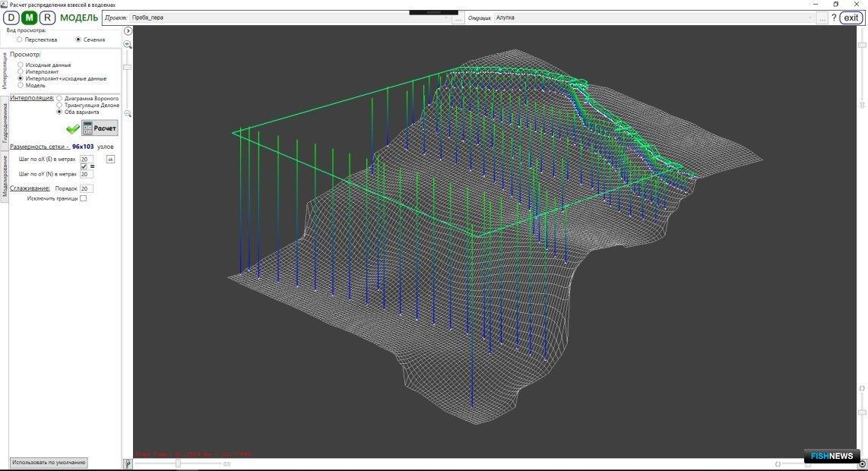
Task: Click the bottom-right horizontal slider handle
Action: (808, 464)
